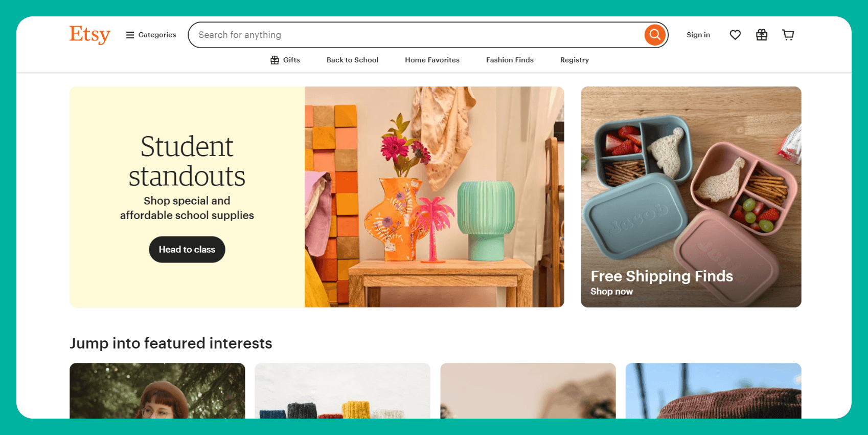Open the Student standouts vase image

pyautogui.click(x=435, y=197)
